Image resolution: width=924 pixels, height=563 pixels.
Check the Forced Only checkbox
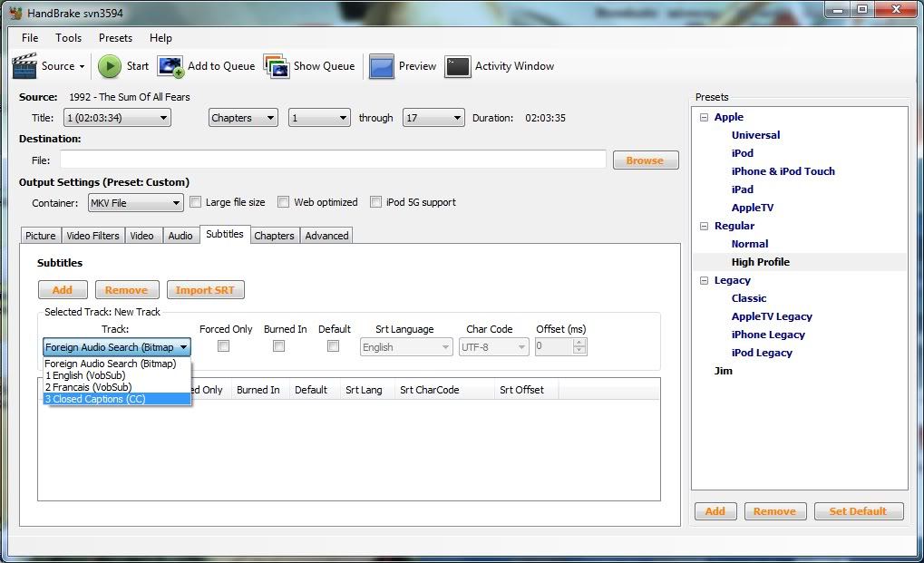[223, 346]
